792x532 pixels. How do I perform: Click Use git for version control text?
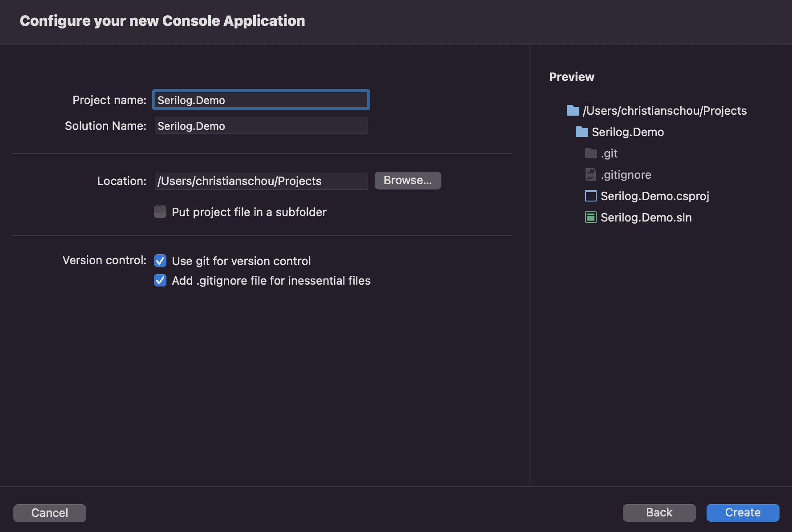click(x=242, y=261)
